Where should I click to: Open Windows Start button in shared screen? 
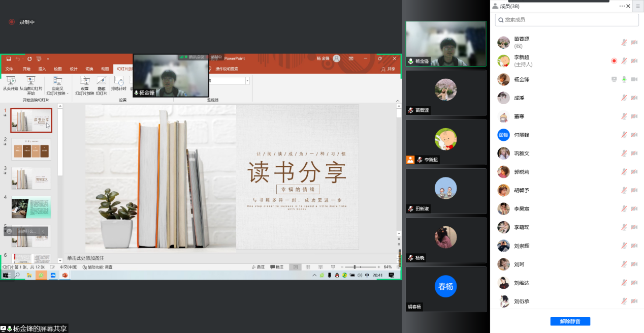pos(6,275)
